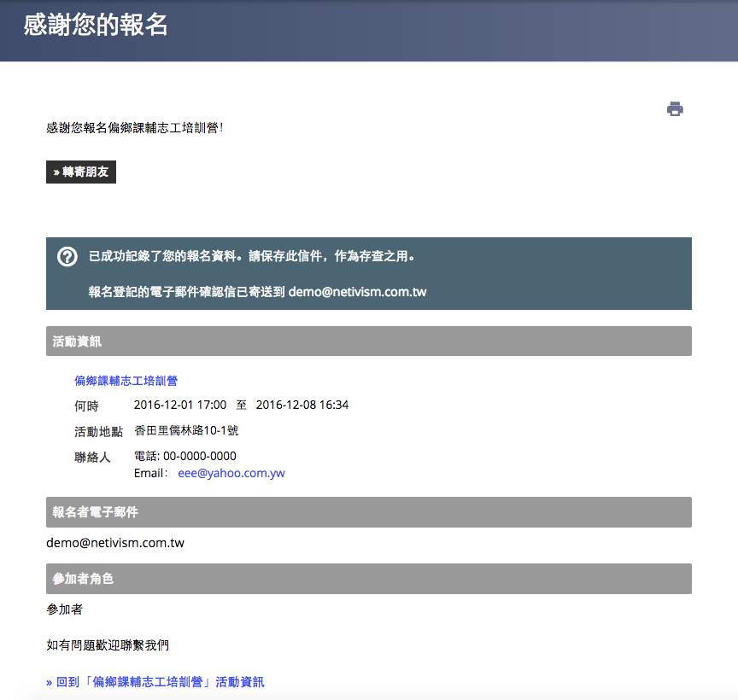Click the 感謝您的報名 page title

tap(96, 25)
